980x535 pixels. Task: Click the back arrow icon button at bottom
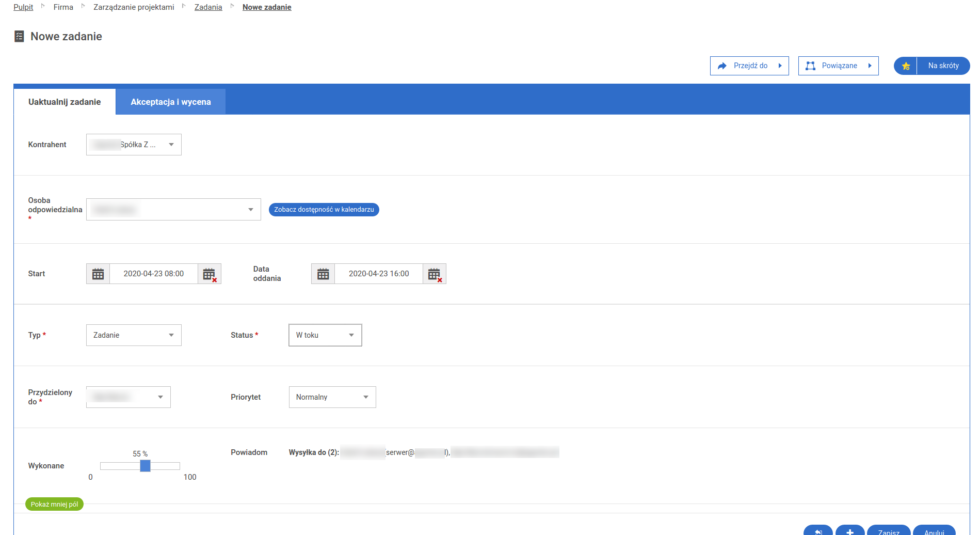pos(818,531)
